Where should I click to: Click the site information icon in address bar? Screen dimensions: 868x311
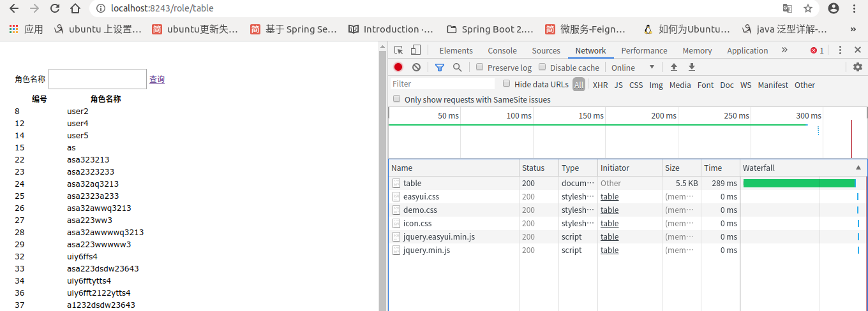pos(101,8)
